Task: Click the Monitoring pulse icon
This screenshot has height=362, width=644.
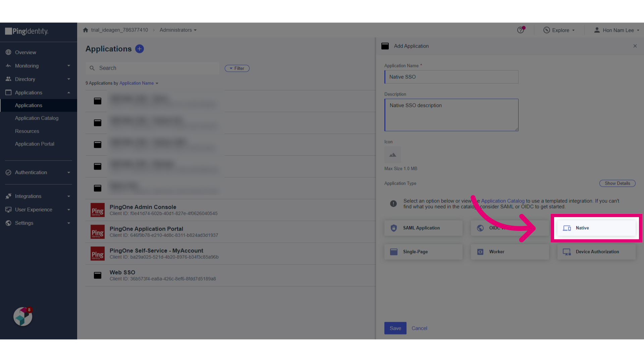Action: pyautogui.click(x=8, y=66)
